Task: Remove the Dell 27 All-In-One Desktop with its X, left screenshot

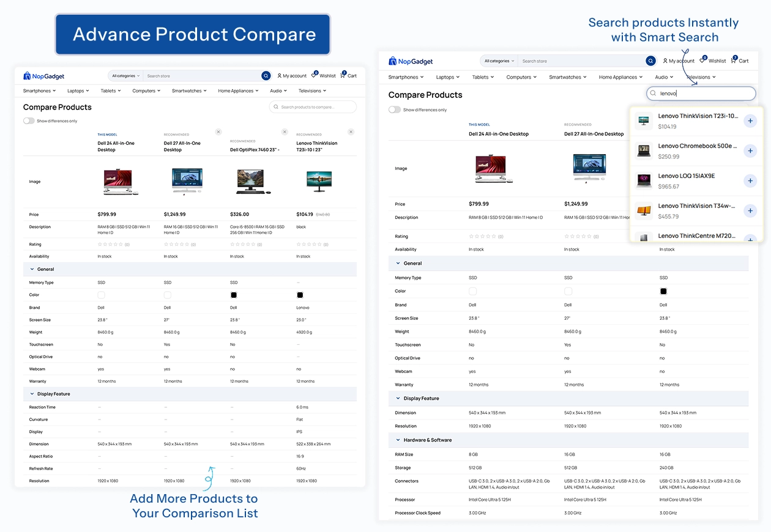Action: pos(218,131)
